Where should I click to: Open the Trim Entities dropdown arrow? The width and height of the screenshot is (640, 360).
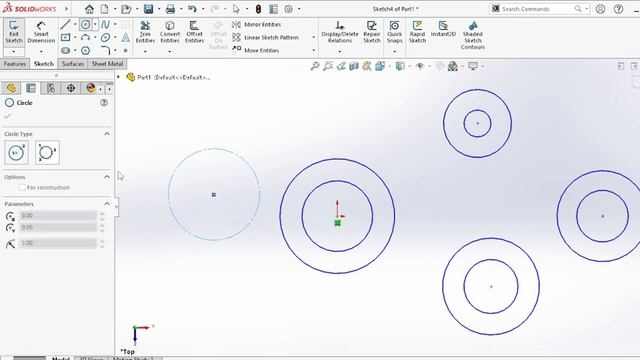pos(145,51)
